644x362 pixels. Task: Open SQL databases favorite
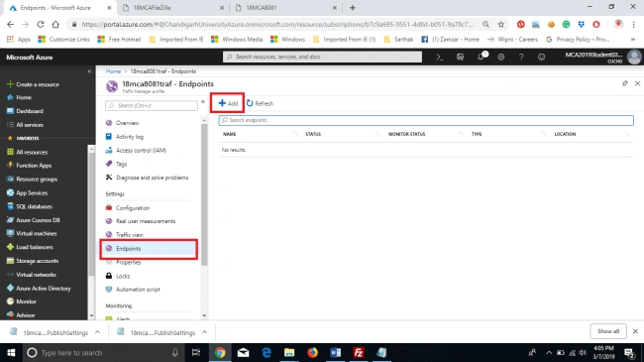pos(30,206)
